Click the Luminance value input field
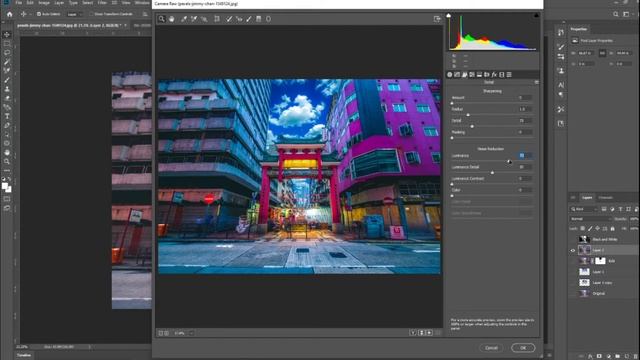 tap(524, 156)
